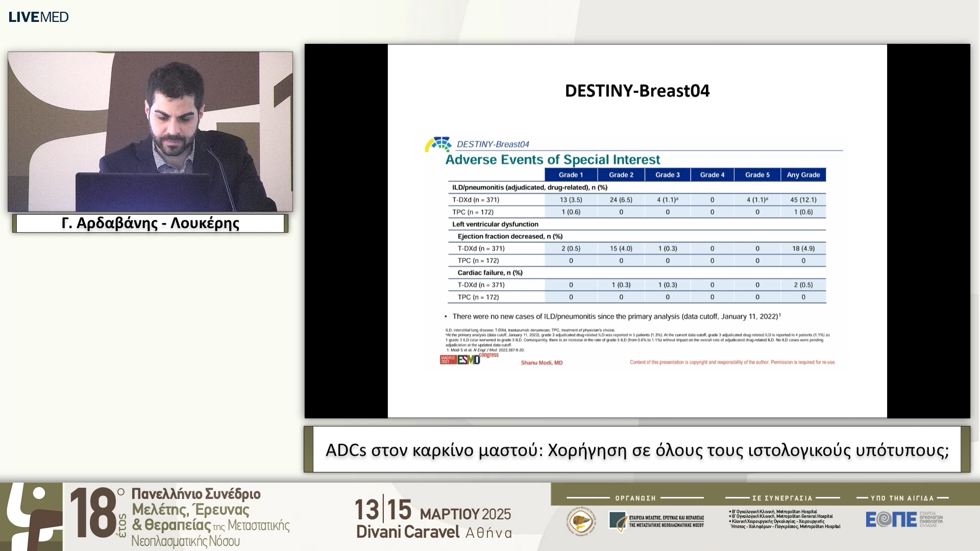This screenshot has width=980, height=551.
Task: Click 'Πανελλήνιο Συνέδριο' banner title
Action: 196,494
